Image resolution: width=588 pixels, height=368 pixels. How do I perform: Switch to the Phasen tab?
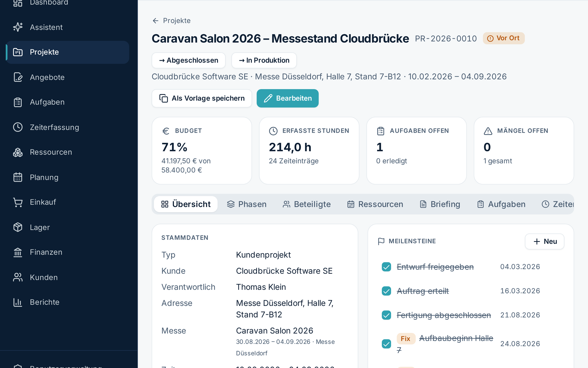pos(246,204)
